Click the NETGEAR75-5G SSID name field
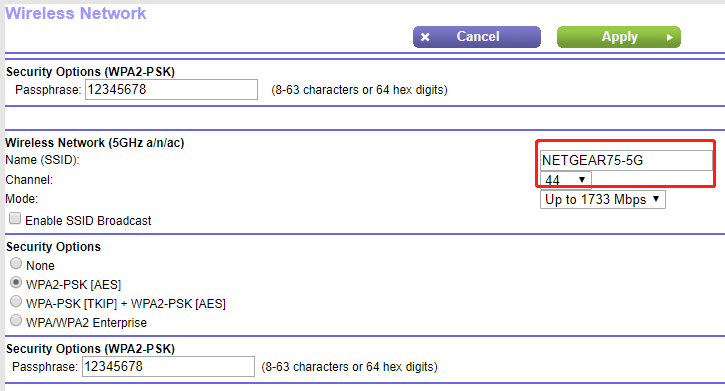 (x=626, y=160)
